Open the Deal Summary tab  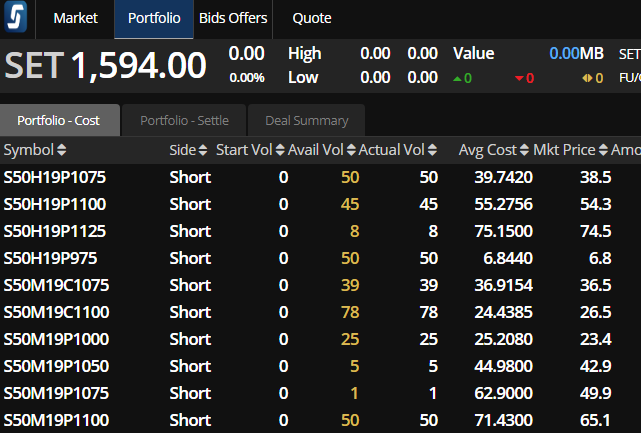[x=307, y=121]
